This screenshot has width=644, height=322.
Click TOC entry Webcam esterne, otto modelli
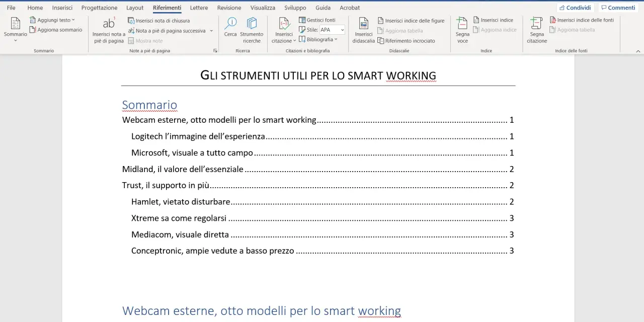pyautogui.click(x=318, y=120)
